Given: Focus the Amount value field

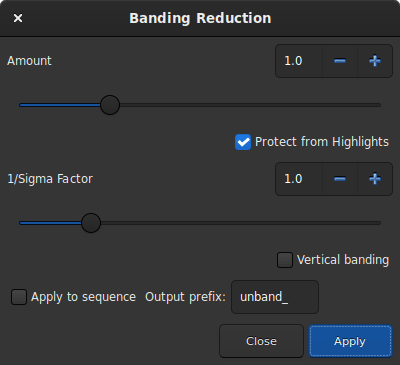Looking at the screenshot, I should 299,61.
